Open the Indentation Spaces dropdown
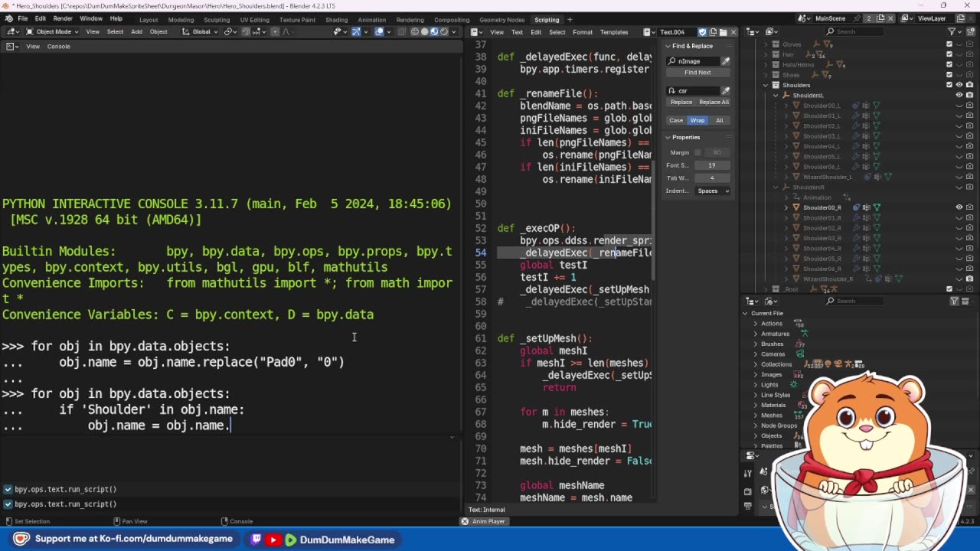Viewport: 980px width, 551px height. click(712, 191)
